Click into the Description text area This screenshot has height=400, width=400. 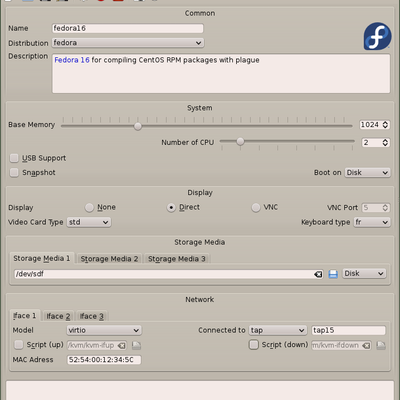click(x=221, y=74)
